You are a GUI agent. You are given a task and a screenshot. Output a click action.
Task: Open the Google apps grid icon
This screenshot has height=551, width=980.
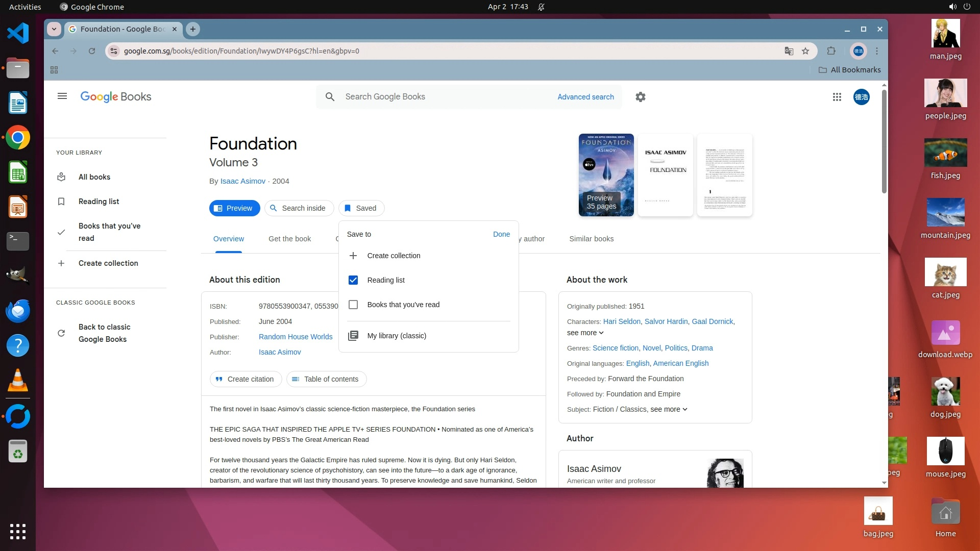click(x=837, y=97)
